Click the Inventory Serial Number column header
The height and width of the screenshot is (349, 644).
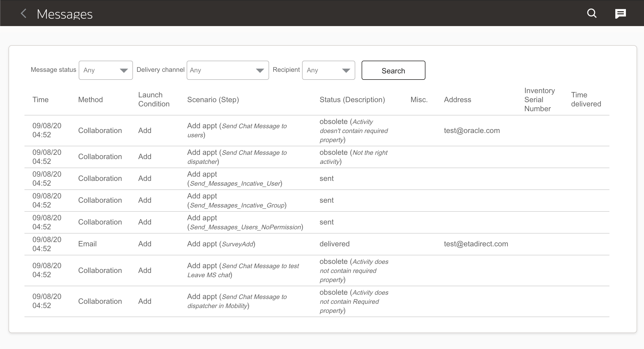coord(539,99)
